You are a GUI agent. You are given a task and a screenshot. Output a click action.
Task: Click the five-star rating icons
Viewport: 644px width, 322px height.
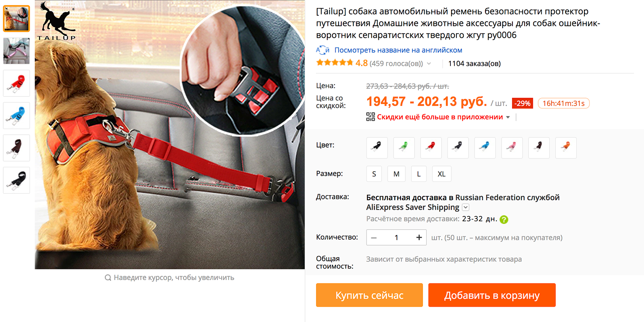point(334,63)
